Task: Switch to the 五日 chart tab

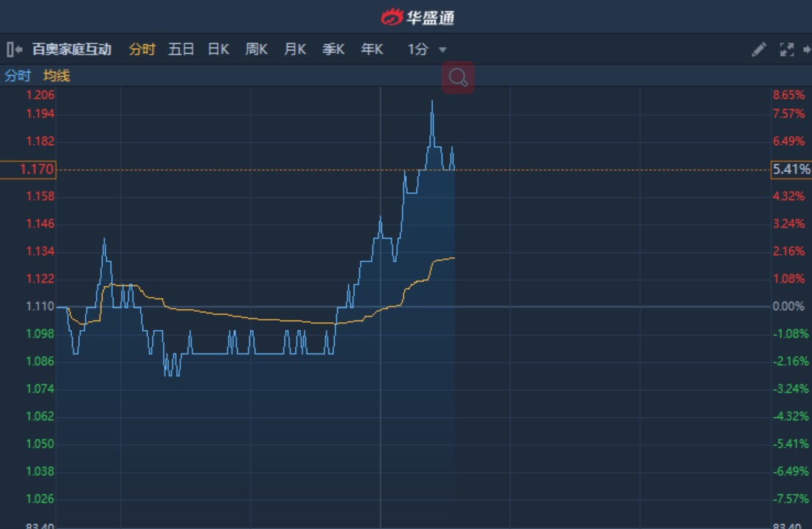Action: [x=182, y=50]
